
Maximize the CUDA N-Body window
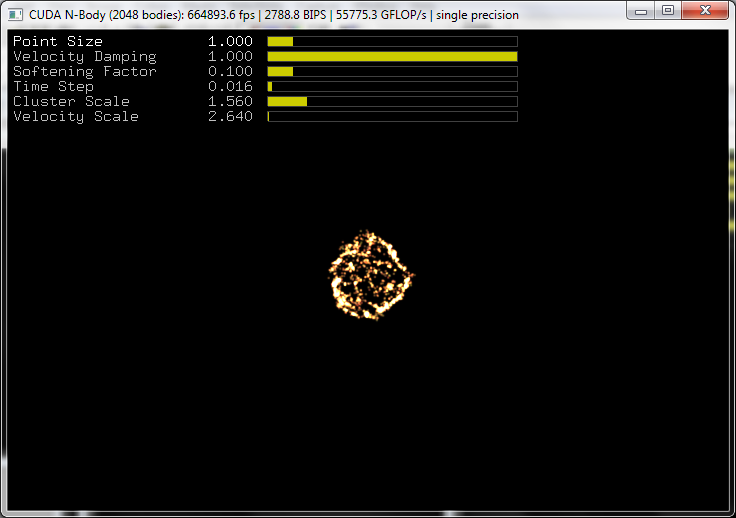pyautogui.click(x=668, y=10)
